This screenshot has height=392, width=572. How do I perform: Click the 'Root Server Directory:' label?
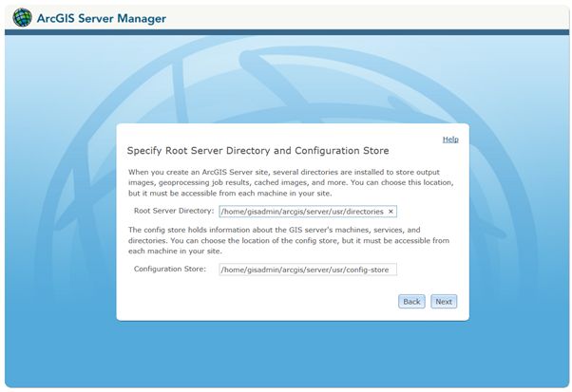click(x=174, y=211)
